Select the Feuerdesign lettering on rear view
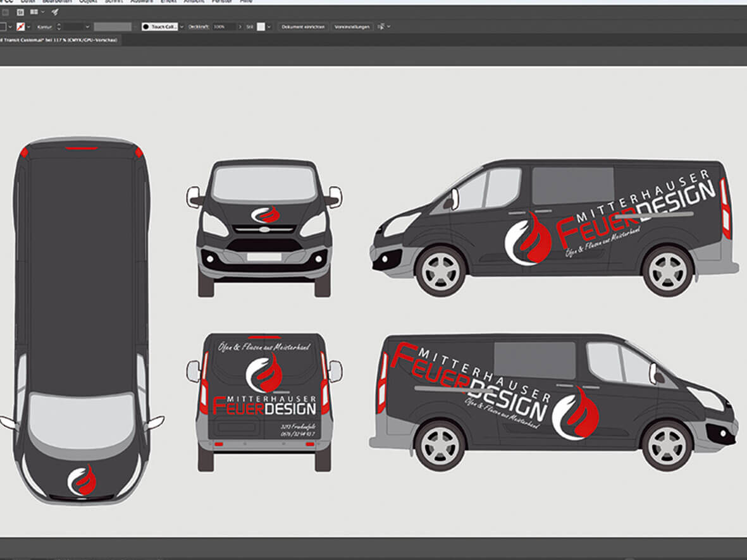Viewport: 747px width, 560px height. click(x=264, y=405)
